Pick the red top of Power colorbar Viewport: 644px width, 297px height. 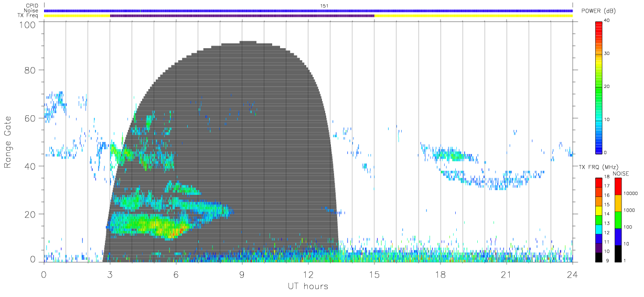point(599,27)
